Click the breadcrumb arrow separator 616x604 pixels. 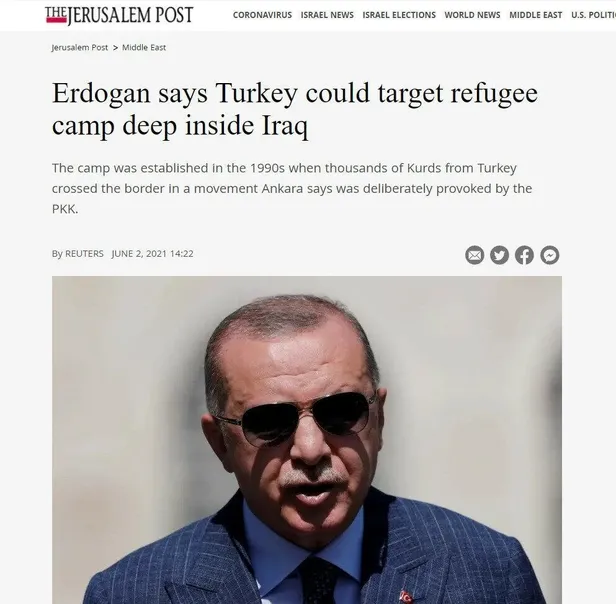click(116, 48)
